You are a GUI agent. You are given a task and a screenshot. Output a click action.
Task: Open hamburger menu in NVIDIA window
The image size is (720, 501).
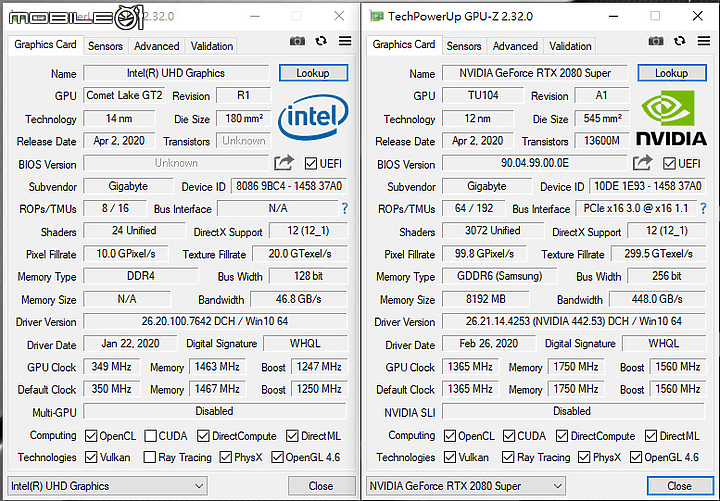click(x=704, y=41)
